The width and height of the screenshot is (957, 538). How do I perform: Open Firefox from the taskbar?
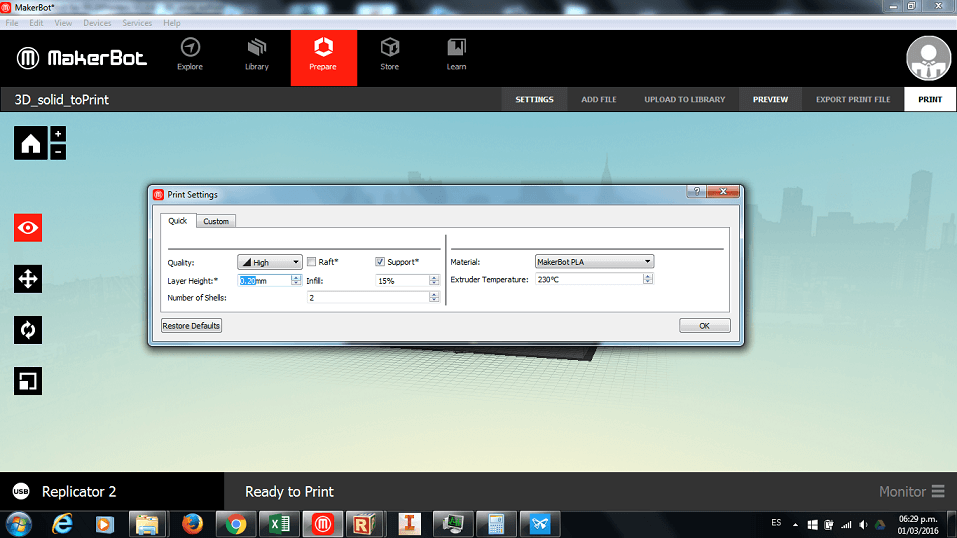pos(192,524)
